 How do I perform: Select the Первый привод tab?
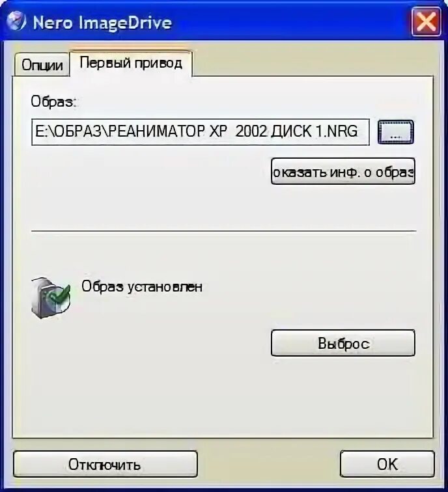click(x=131, y=63)
